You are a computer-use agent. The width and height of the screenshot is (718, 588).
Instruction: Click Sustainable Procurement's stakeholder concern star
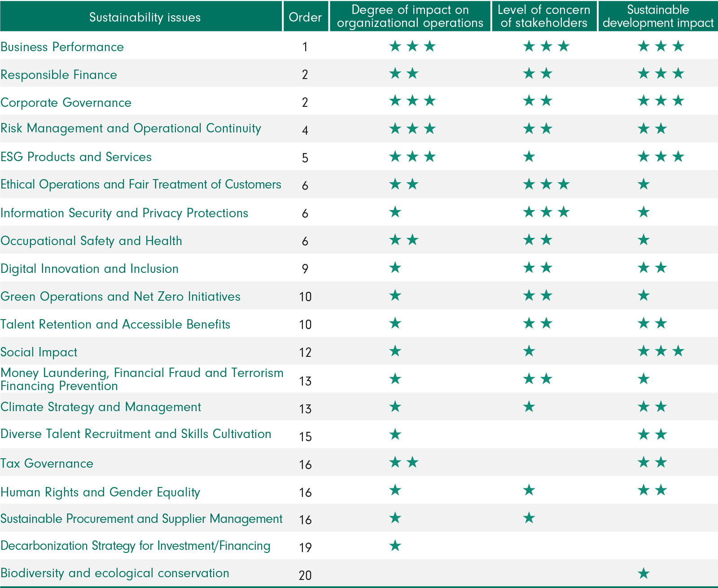[x=530, y=518]
